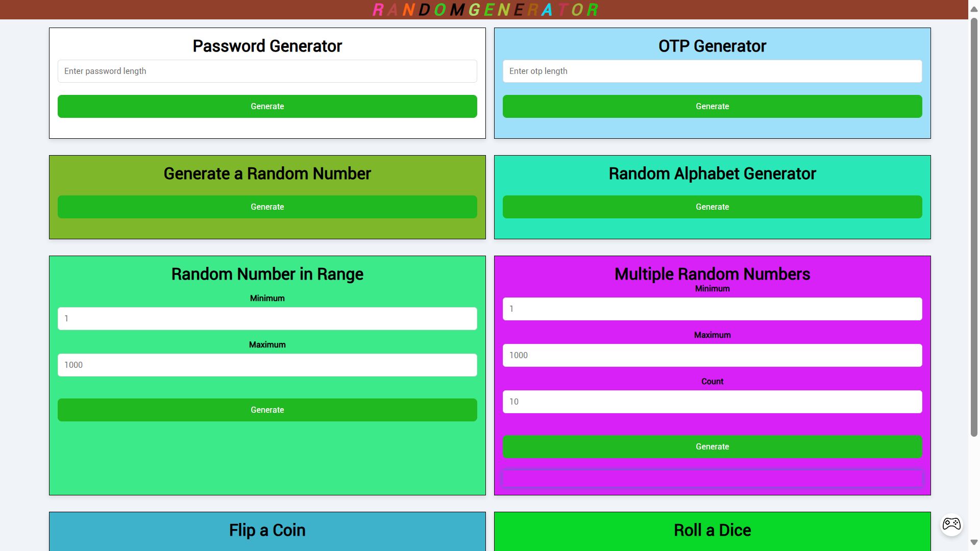Click the password length input field
Image resolution: width=980 pixels, height=551 pixels.
pos(267,71)
